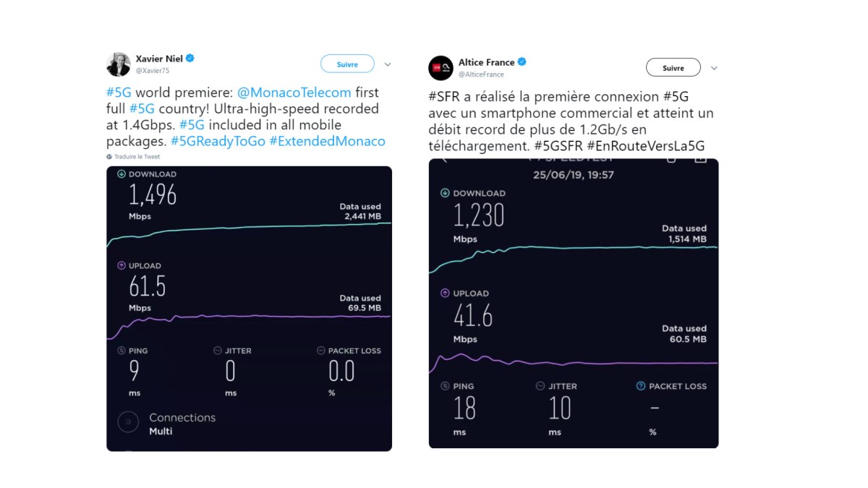868x488 pixels.
Task: Click the Connections Multi icon
Action: tap(128, 422)
